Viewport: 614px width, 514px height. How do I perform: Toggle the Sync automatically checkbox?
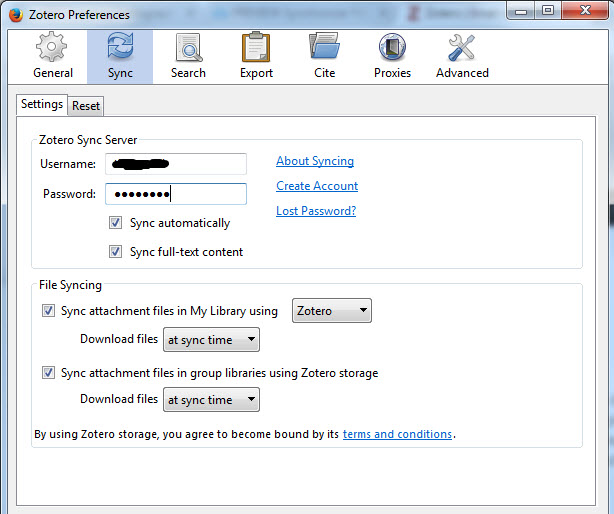116,223
